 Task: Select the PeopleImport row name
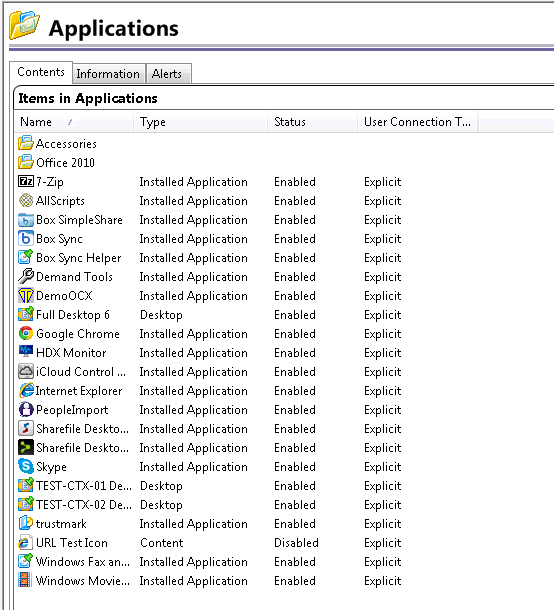(x=72, y=410)
